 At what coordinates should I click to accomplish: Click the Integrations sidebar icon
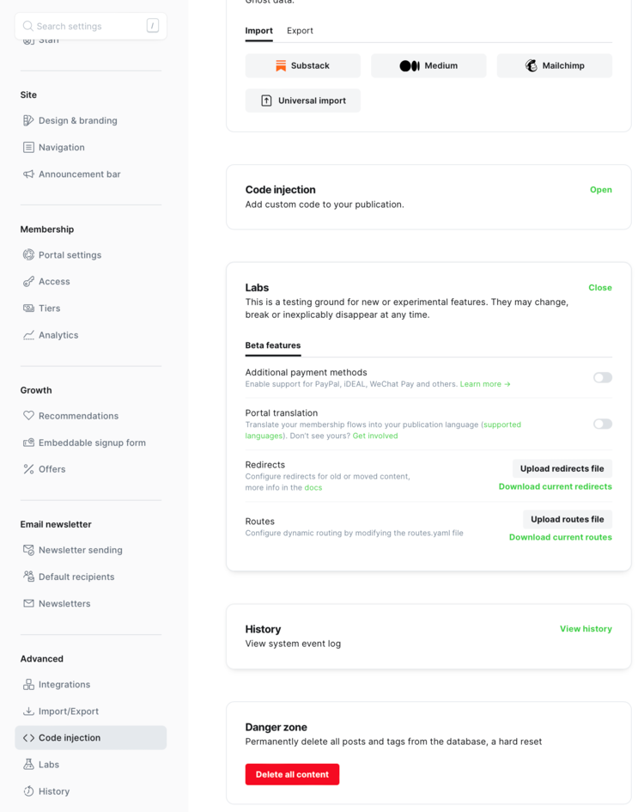27,684
